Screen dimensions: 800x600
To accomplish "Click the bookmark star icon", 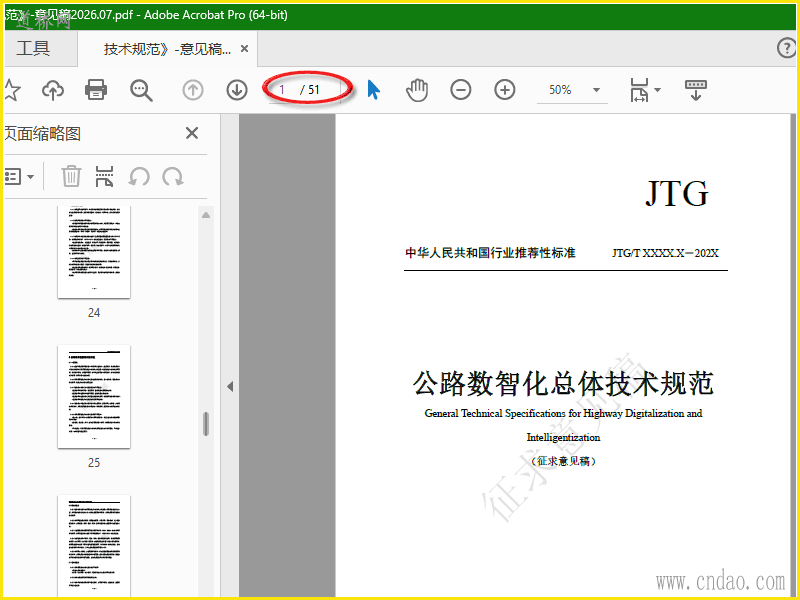I will click(12, 90).
